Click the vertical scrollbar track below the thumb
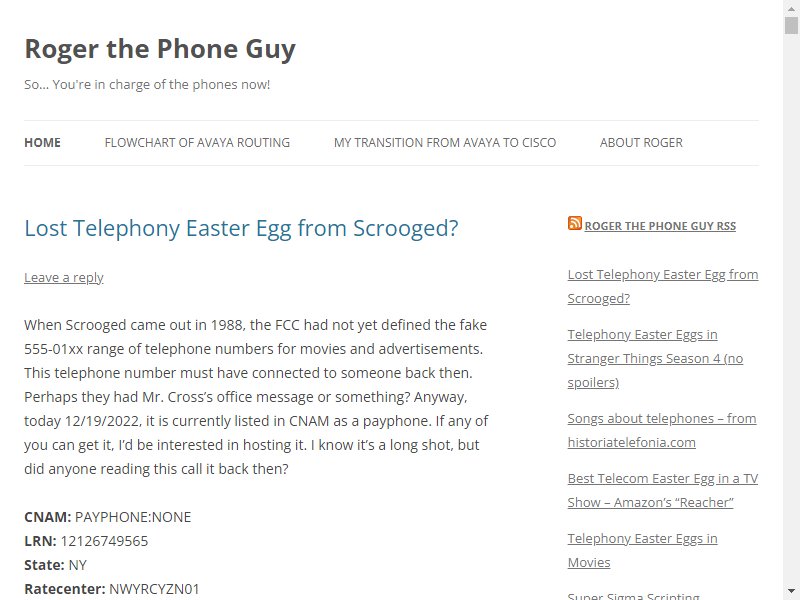800x600 pixels. pos(791,306)
